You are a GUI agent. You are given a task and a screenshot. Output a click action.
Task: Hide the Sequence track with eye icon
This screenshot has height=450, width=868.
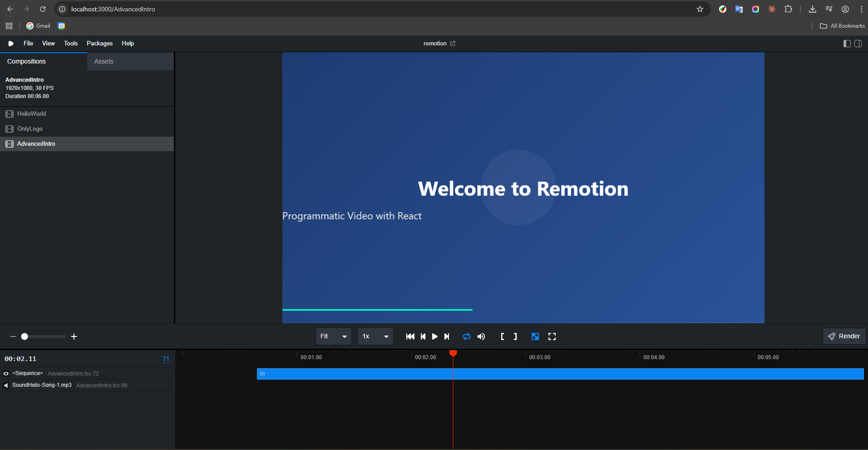6,374
